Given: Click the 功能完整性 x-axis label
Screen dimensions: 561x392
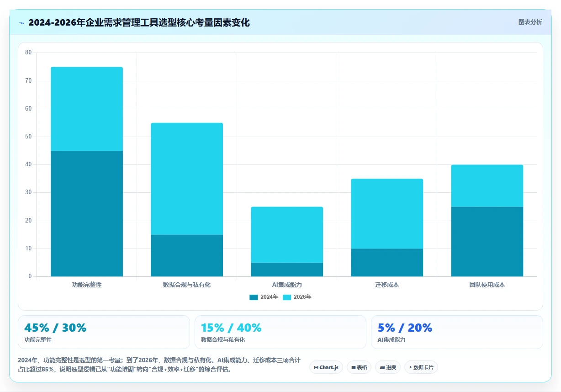Looking at the screenshot, I should 87,285.
